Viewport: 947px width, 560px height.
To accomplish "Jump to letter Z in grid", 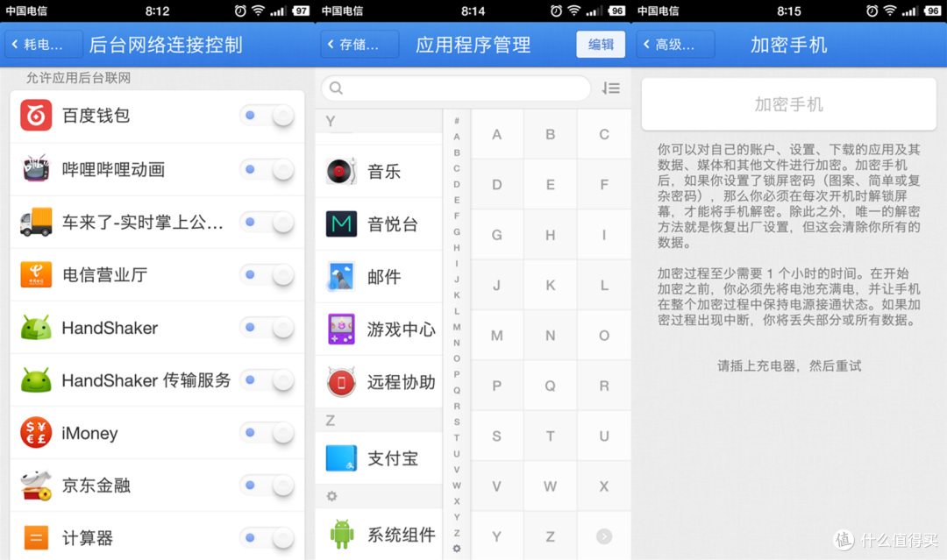I will 550,536.
